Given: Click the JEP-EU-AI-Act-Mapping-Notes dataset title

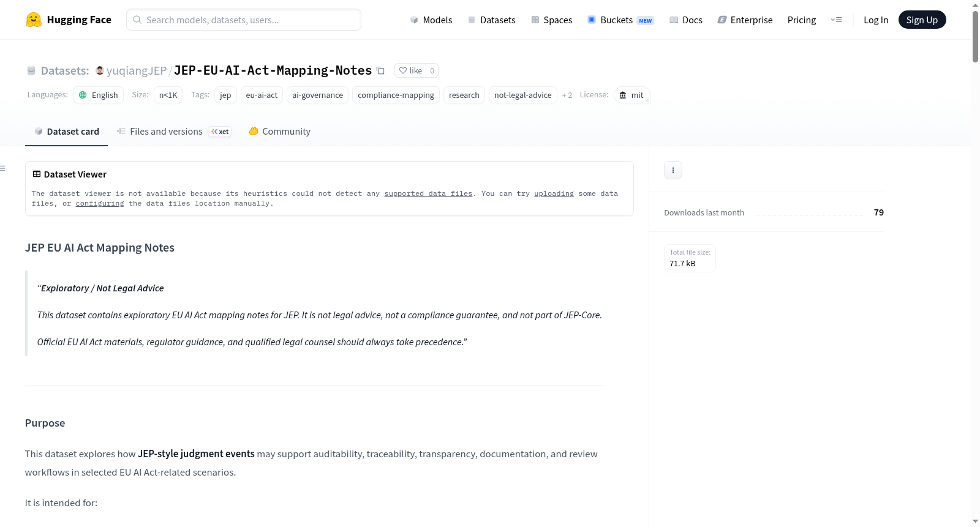Looking at the screenshot, I should click(273, 70).
